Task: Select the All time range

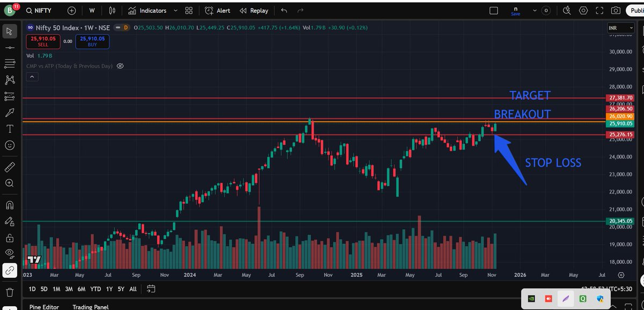Action: 133,289
